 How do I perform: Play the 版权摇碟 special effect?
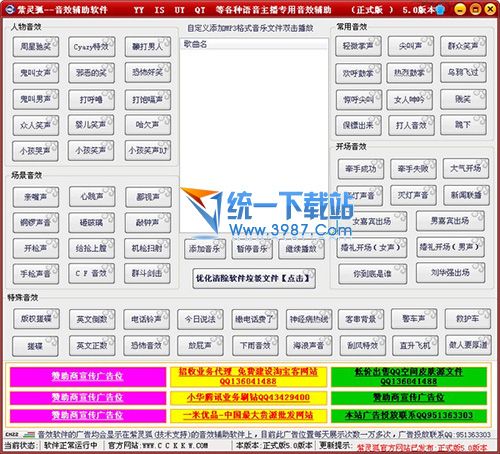click(x=36, y=319)
